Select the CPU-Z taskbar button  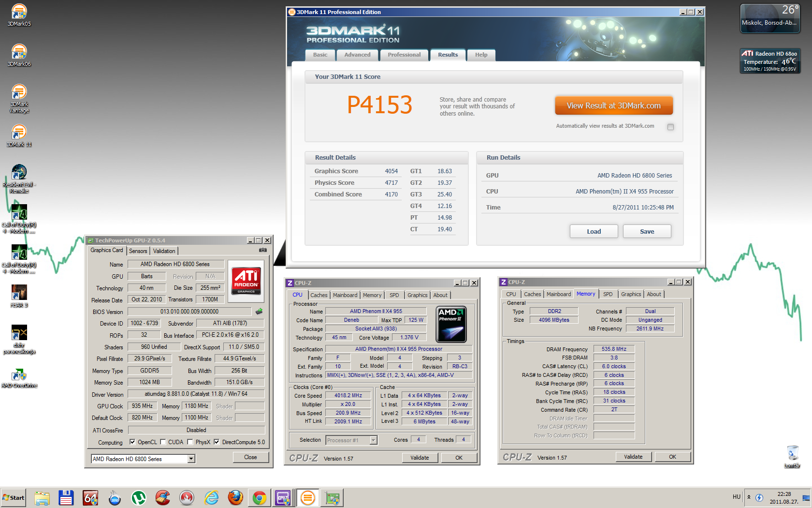point(283,497)
